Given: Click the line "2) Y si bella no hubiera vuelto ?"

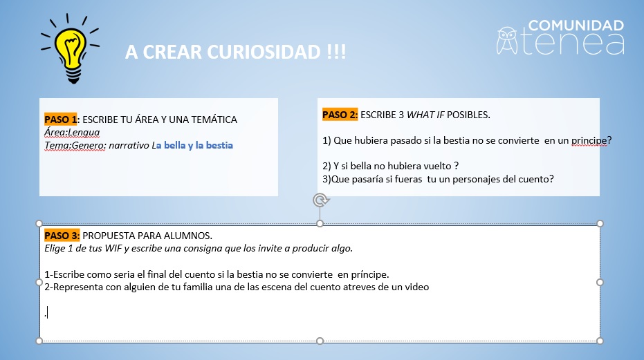Looking at the screenshot, I should [x=391, y=166].
